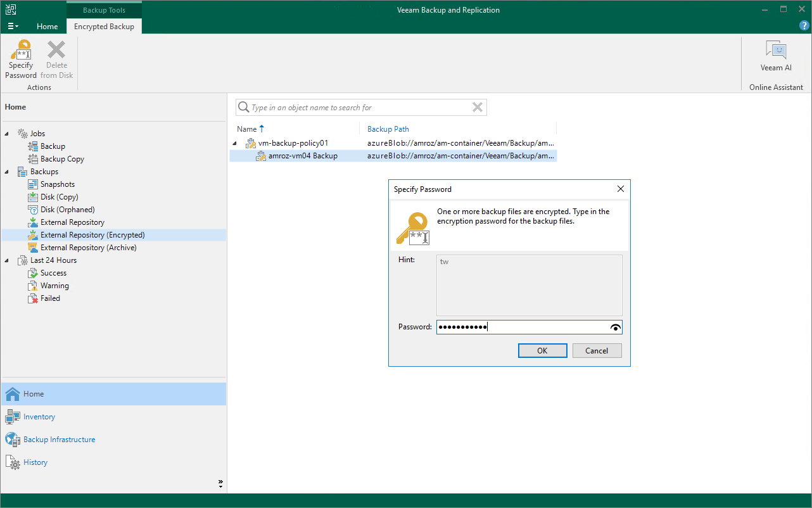Sort the list by Name column header
Screen dimensions: 812x508
point(246,129)
